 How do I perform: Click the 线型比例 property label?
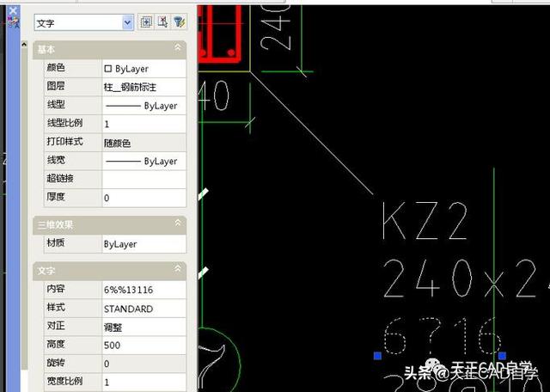pyautogui.click(x=65, y=123)
